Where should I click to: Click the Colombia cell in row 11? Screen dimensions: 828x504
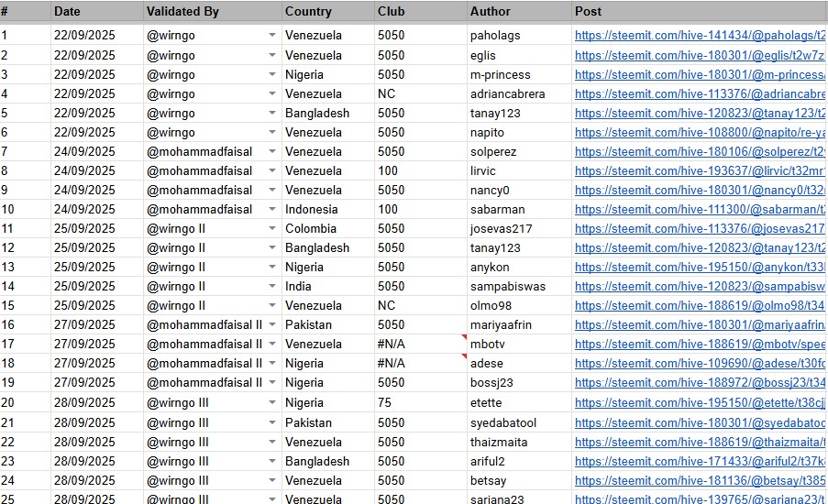tap(328, 228)
